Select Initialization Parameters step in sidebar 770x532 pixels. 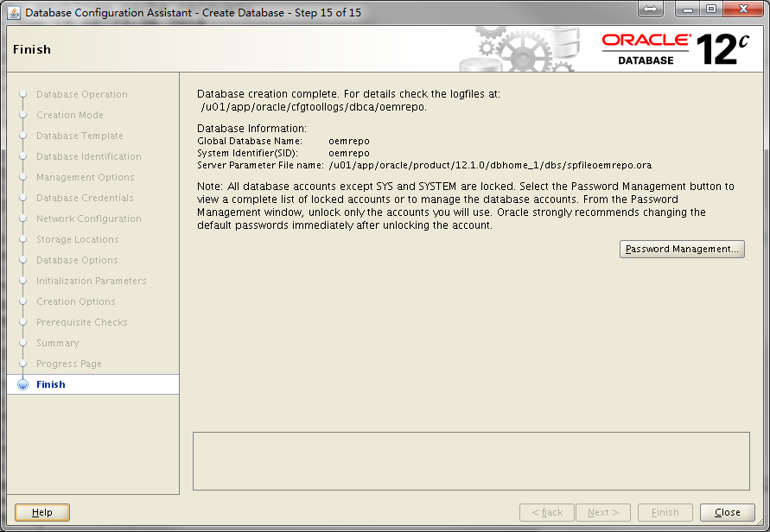pyautogui.click(x=91, y=282)
